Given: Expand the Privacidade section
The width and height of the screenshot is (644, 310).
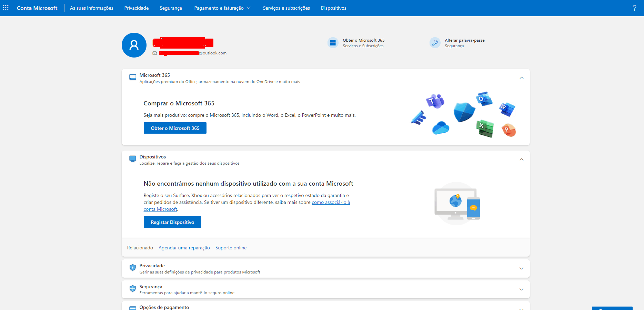Looking at the screenshot, I should [x=521, y=268].
